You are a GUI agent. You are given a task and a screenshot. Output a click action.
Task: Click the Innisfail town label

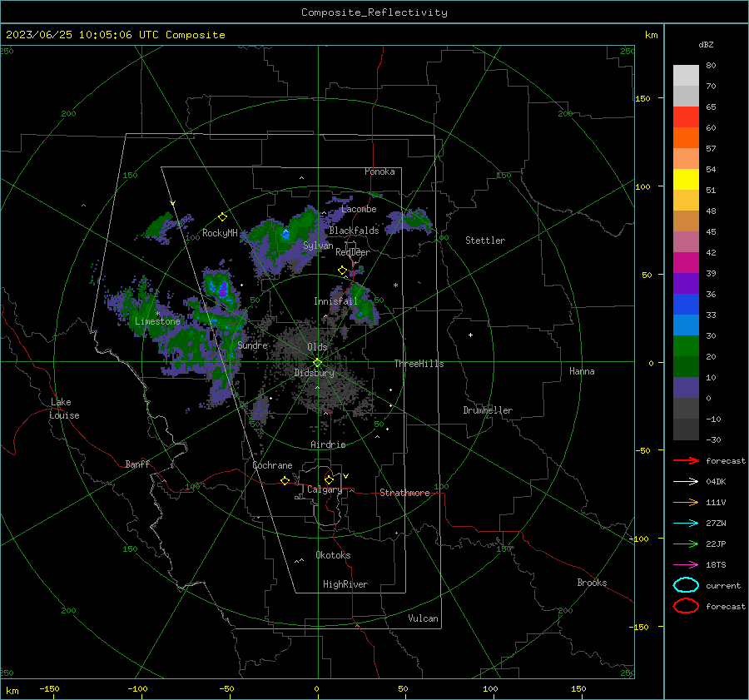335,301
